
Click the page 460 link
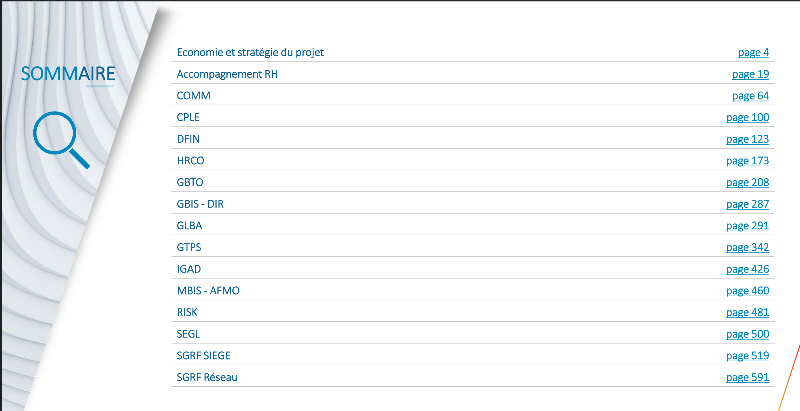(747, 291)
